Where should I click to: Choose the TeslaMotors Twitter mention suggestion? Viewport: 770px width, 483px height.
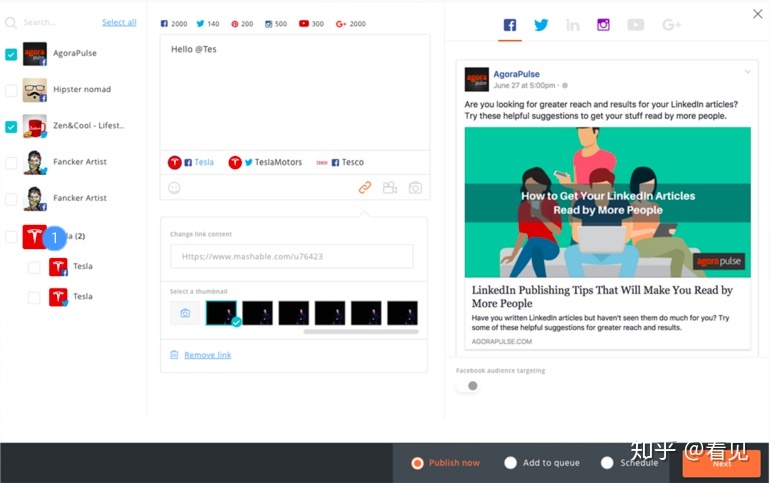[265, 162]
